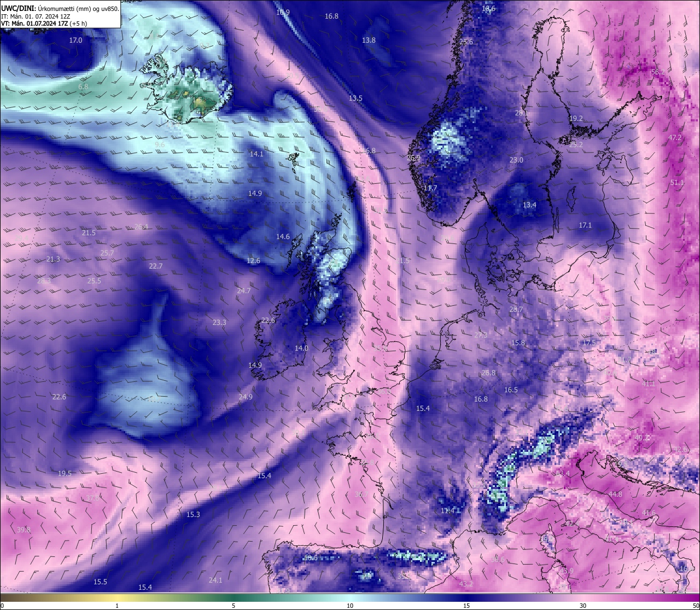Image resolution: width=700 pixels, height=610 pixels.
Task: Click the 14.1 value label
Action: click(256, 154)
